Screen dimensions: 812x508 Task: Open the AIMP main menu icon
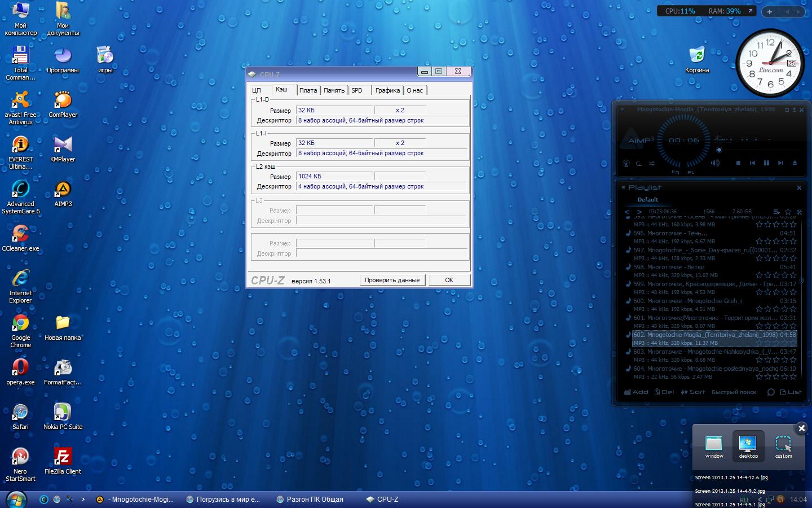coord(622,110)
